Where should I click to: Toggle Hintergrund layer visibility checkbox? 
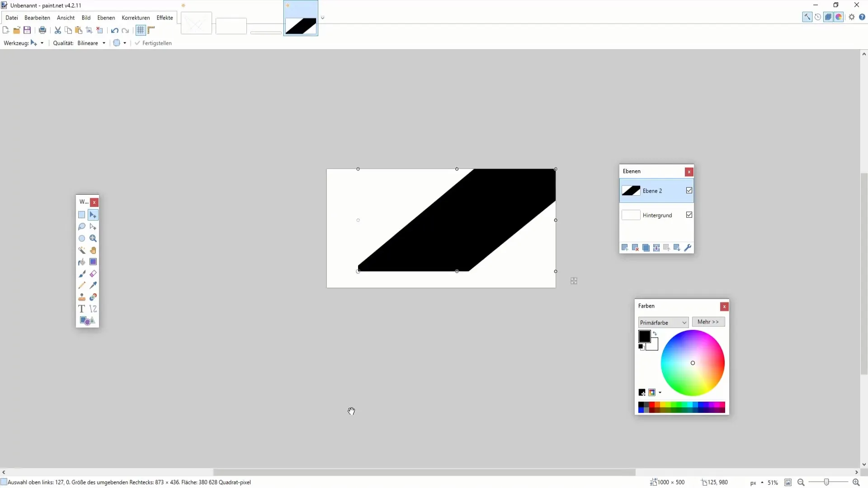pyautogui.click(x=689, y=215)
